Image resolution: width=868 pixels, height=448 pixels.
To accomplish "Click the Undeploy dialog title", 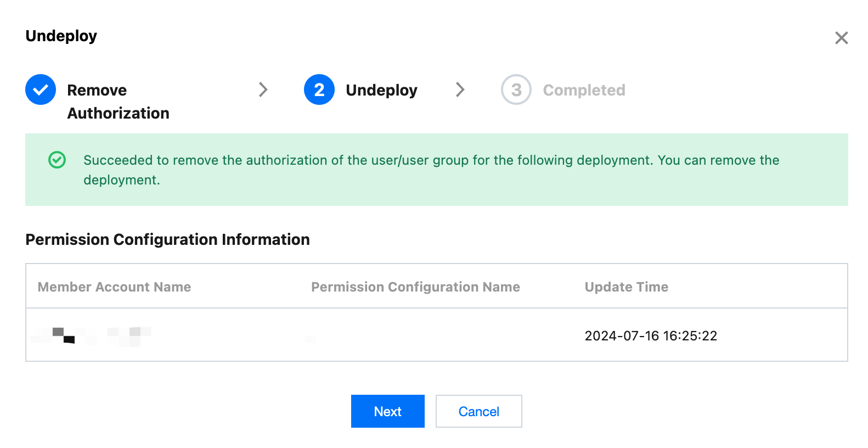I will (x=61, y=36).
